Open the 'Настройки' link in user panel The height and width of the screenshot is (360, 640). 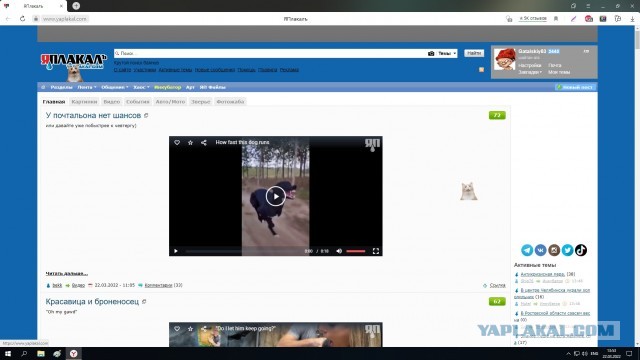pyautogui.click(x=529, y=65)
